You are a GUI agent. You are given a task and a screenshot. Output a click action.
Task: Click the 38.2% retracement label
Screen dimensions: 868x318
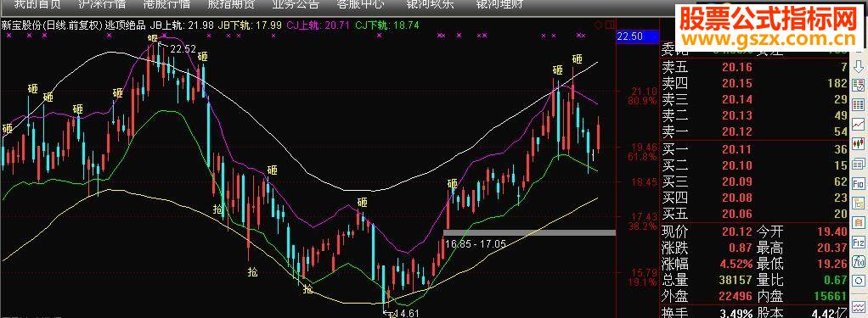pos(642,226)
